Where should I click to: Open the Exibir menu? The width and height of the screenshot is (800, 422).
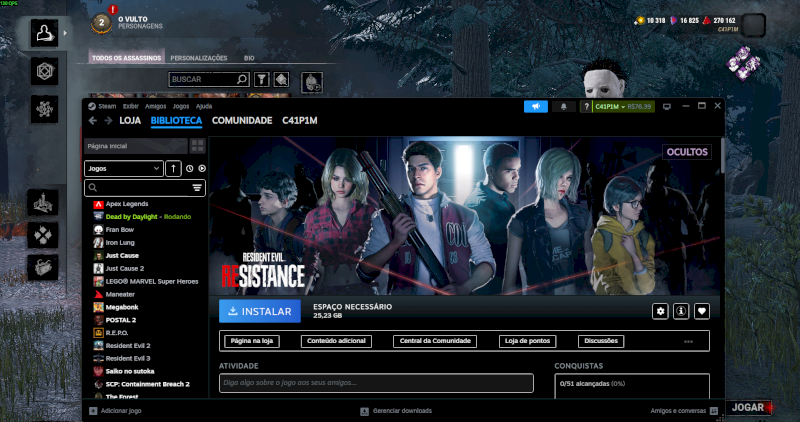tap(131, 106)
